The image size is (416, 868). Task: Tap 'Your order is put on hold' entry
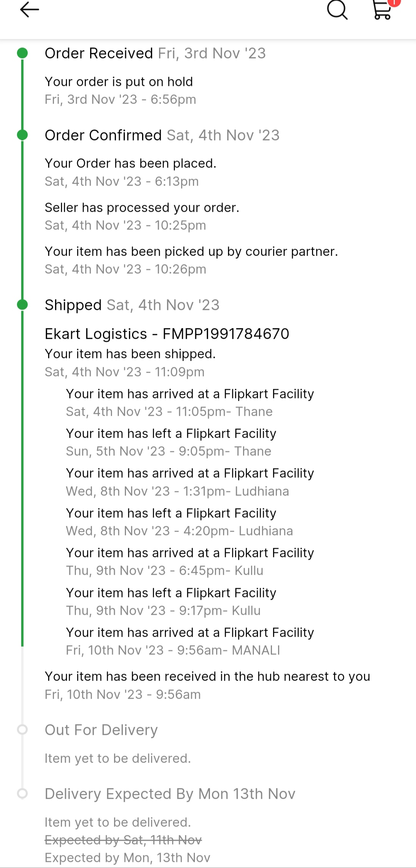pos(119,82)
